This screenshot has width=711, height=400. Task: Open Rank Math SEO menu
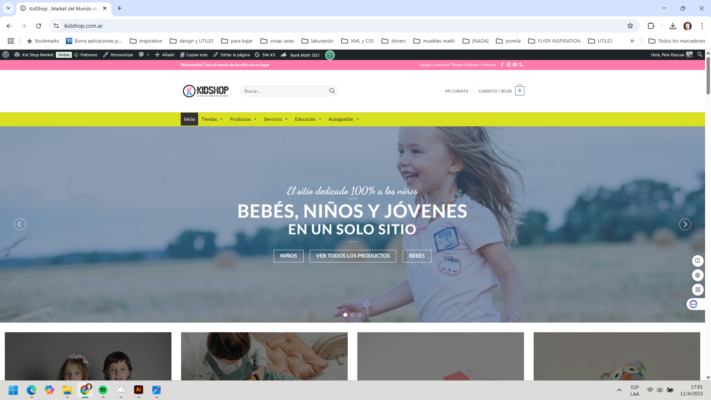coord(300,55)
